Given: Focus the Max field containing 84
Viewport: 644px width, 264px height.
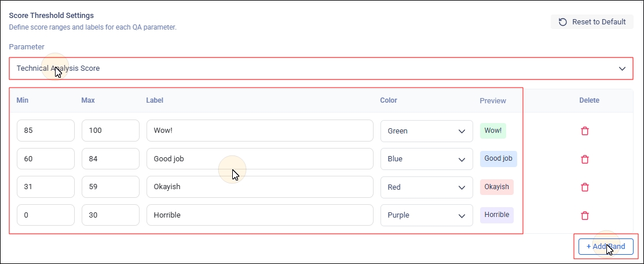Looking at the screenshot, I should point(111,159).
